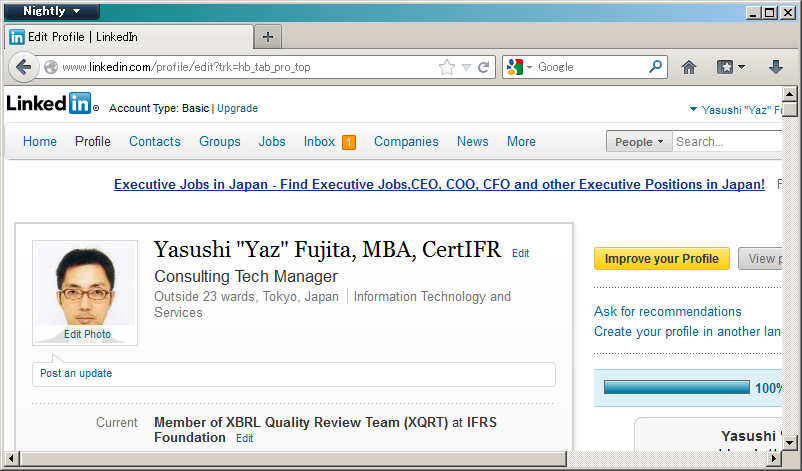802x471 pixels.
Task: Click the Upgrade account link
Action: click(237, 108)
